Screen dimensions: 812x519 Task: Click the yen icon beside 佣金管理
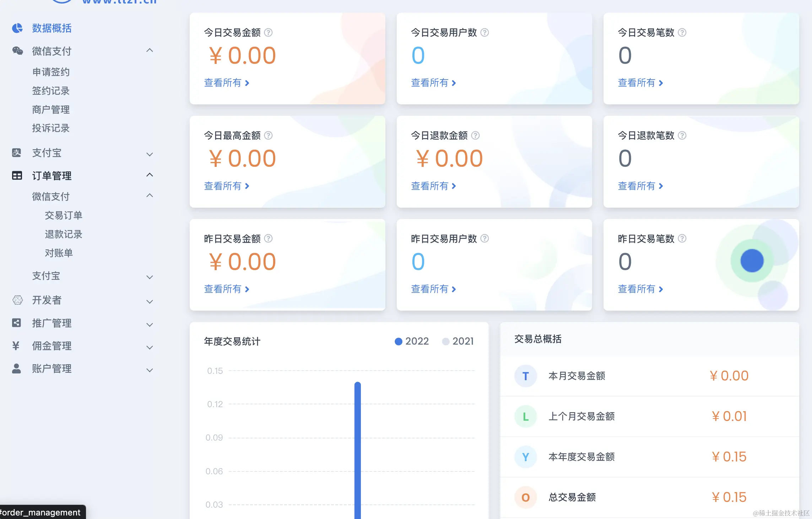tap(16, 346)
